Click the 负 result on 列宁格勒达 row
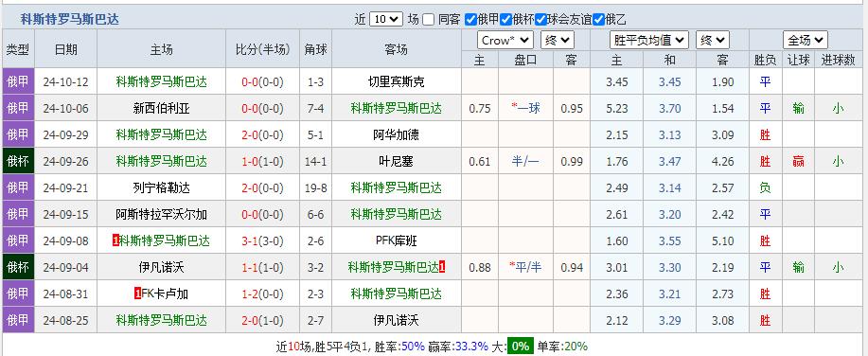The width and height of the screenshot is (868, 356). (x=765, y=188)
